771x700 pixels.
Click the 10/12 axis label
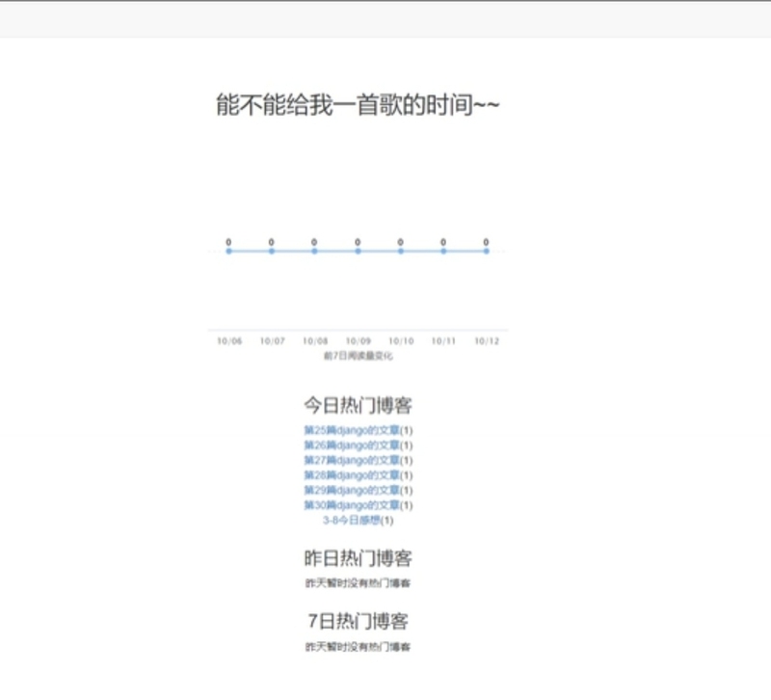pos(487,341)
